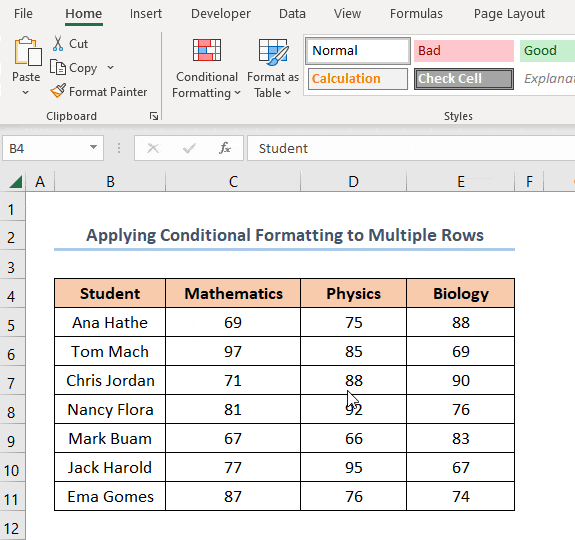Select the Chris Jordan cell

(x=110, y=380)
